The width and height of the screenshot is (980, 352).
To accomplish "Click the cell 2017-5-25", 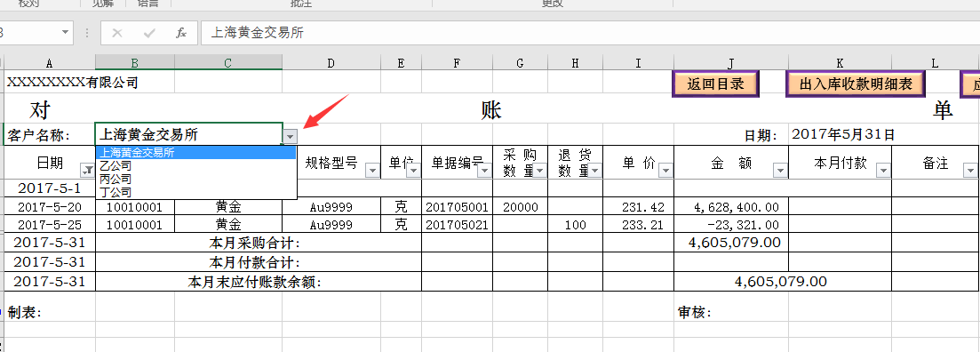I will (x=50, y=225).
